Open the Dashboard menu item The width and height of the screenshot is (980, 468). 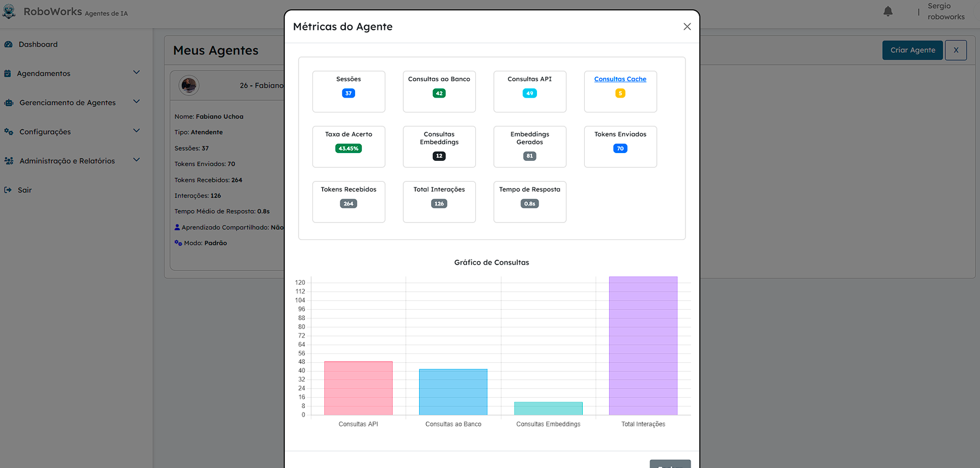[38, 44]
